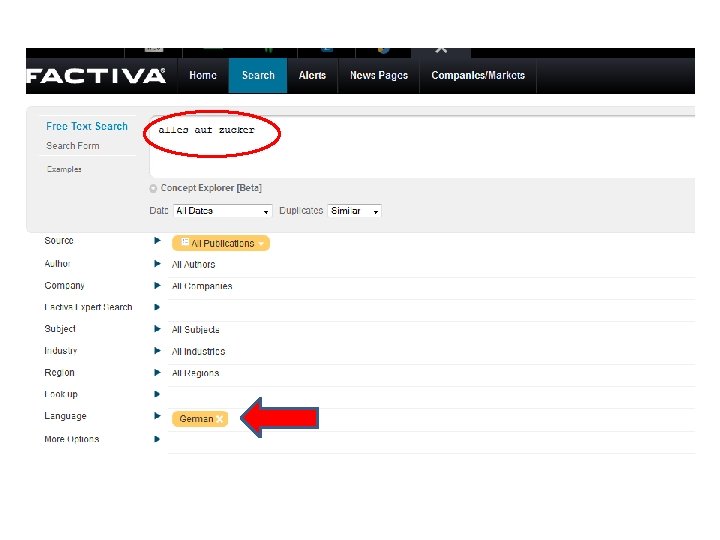The height and width of the screenshot is (540, 720).
Task: Click the Language label
Action: [x=65, y=416]
